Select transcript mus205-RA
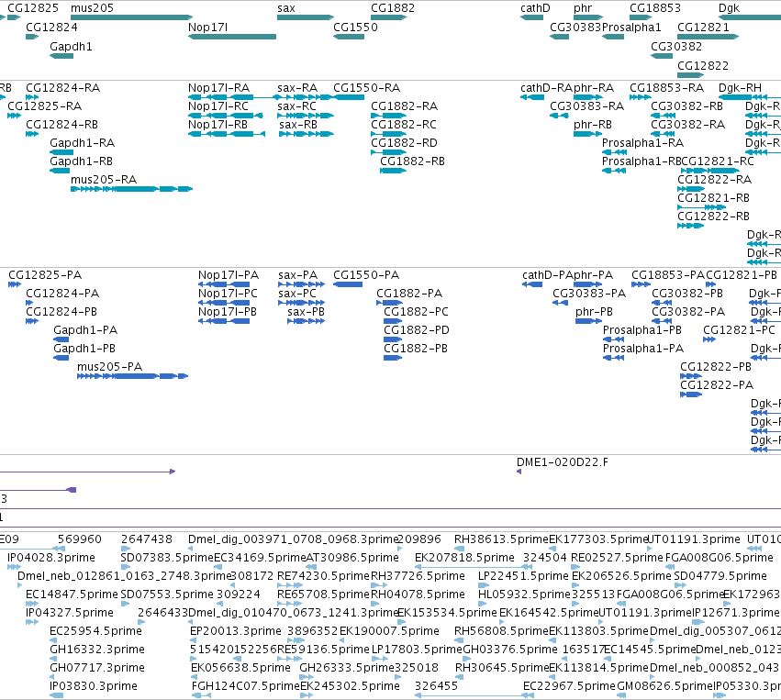 (104, 179)
